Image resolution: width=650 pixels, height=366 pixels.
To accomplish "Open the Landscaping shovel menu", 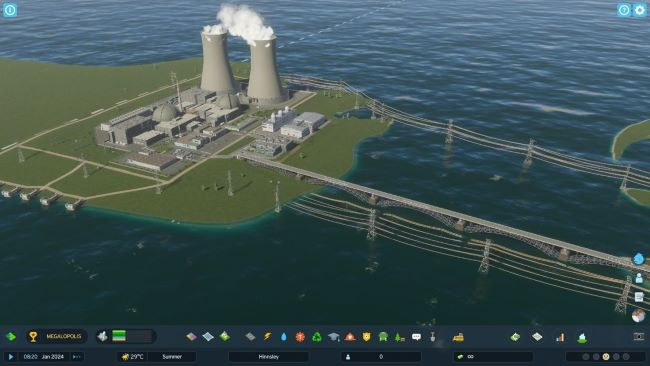I will [433, 337].
